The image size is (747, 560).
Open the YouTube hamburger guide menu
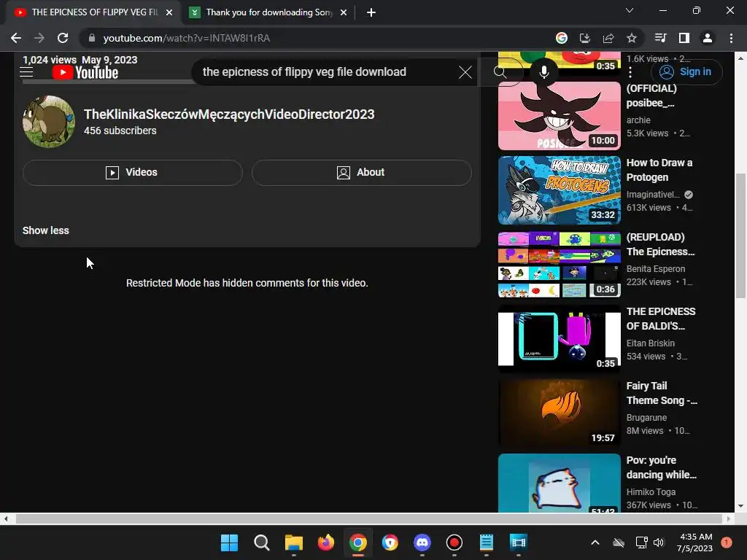coord(26,72)
